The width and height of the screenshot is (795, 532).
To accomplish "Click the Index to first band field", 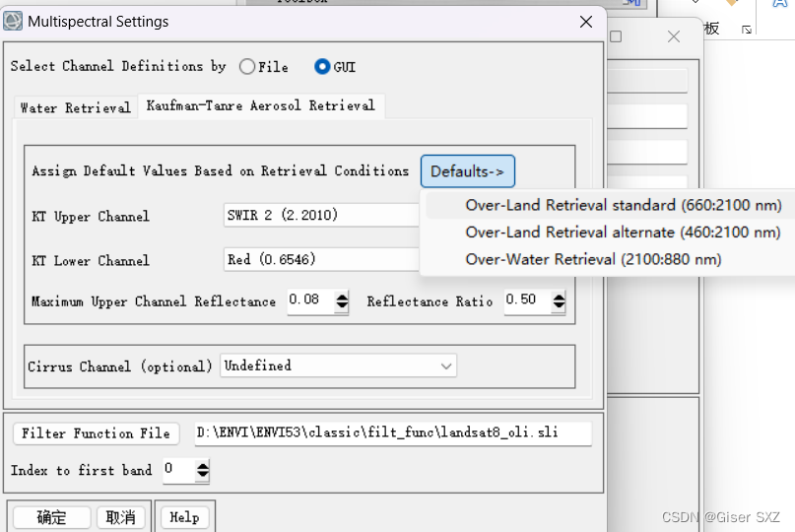I will click(x=179, y=470).
